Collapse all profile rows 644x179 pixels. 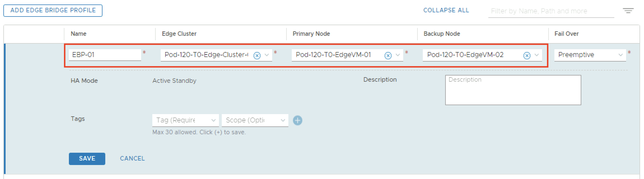446,10
